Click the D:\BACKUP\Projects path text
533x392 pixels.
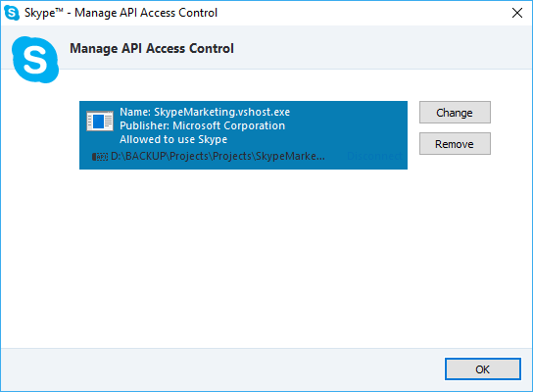click(218, 156)
